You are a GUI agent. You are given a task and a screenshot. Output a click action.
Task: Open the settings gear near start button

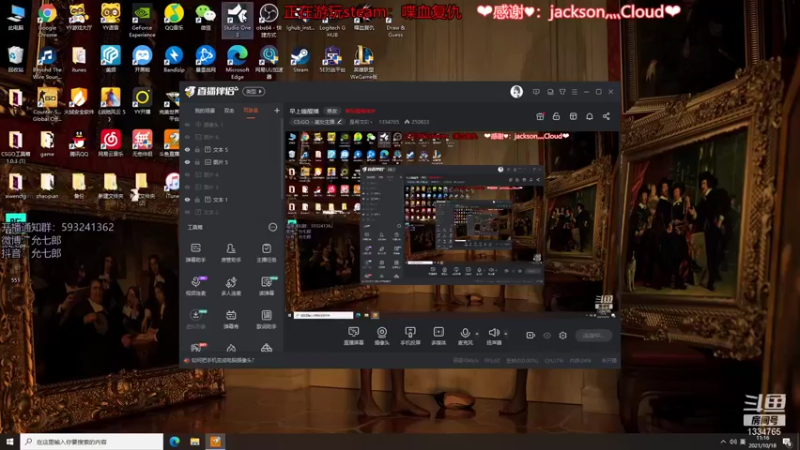[563, 335]
